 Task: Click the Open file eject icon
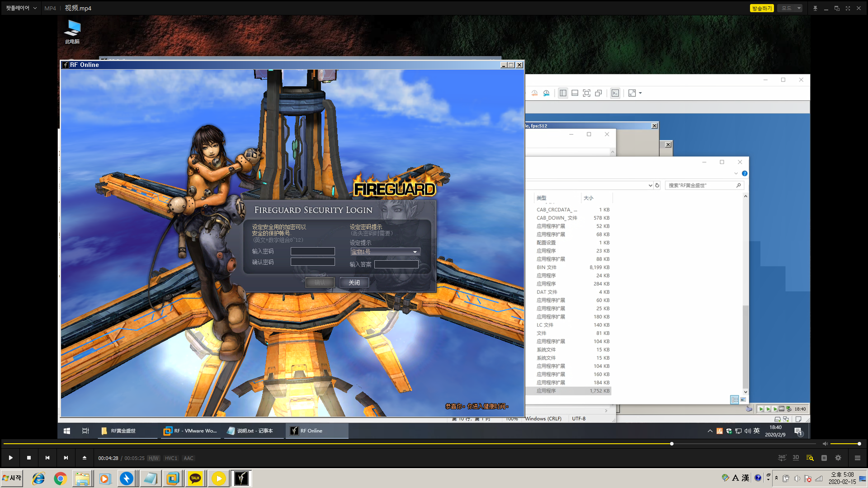(85, 458)
